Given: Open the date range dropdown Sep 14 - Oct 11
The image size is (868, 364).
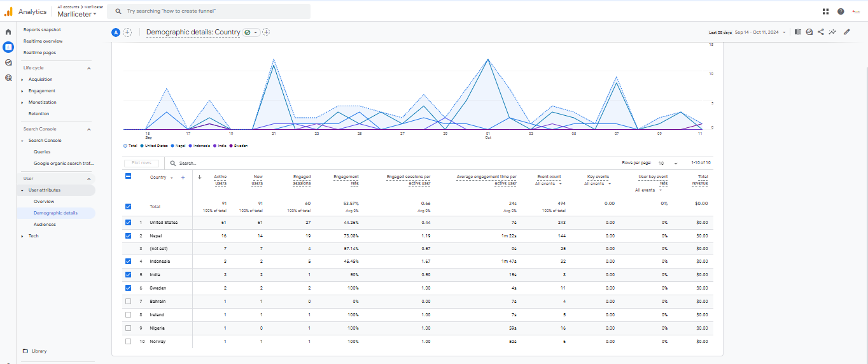Looking at the screenshot, I should (760, 32).
